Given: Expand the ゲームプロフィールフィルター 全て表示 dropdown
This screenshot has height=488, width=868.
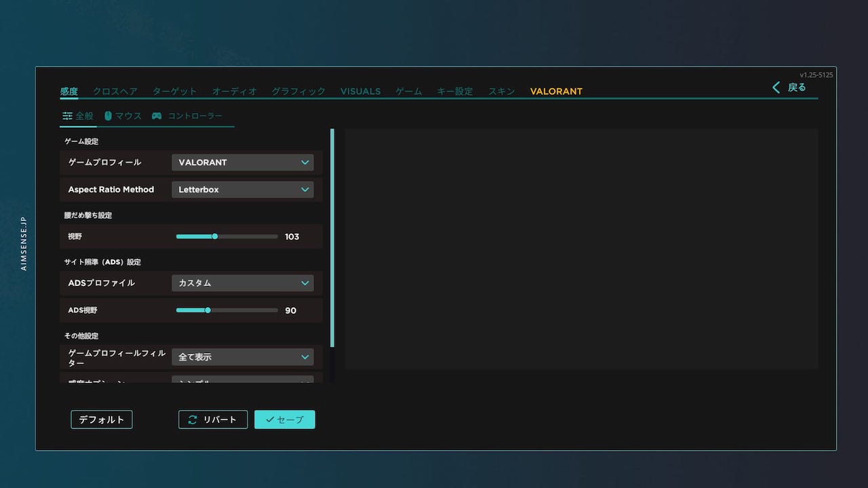Looking at the screenshot, I should 242,357.
